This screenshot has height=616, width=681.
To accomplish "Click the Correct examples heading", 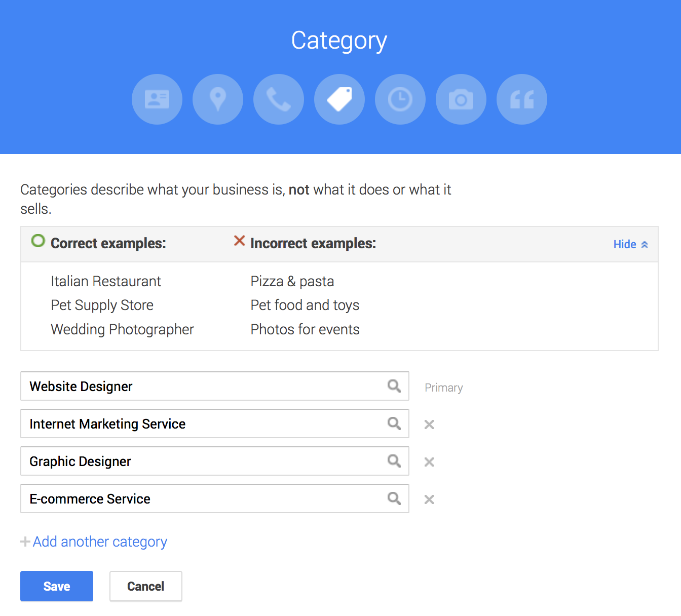I will (108, 243).
